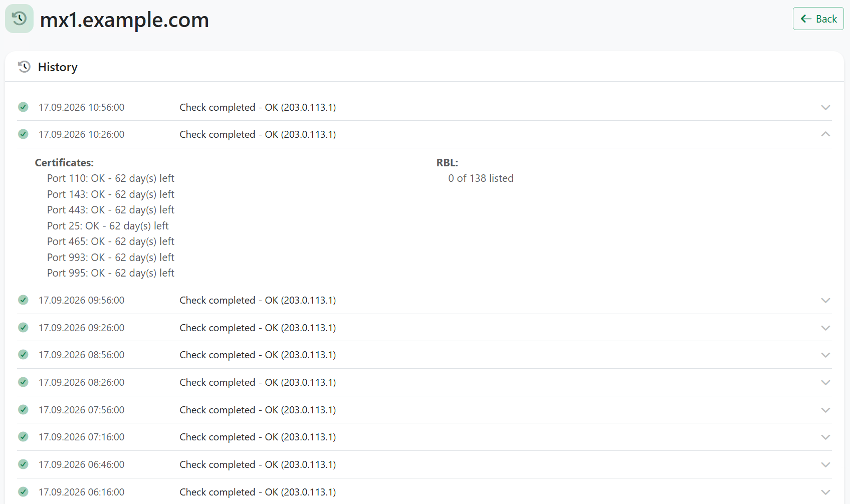The image size is (850, 504).
Task: Click the History heading text
Action: click(x=58, y=67)
